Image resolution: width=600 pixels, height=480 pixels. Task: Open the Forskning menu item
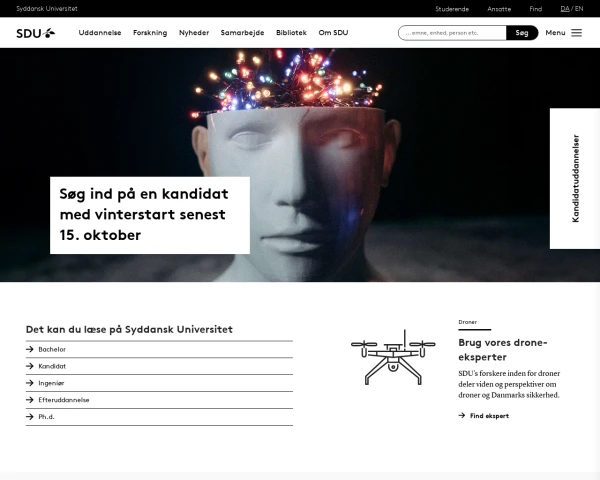(150, 33)
